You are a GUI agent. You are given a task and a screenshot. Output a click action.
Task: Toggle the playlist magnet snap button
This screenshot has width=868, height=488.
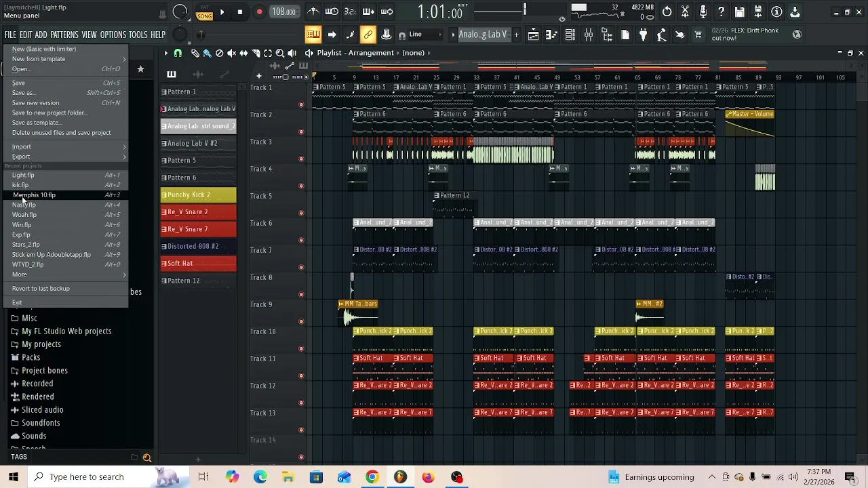click(x=178, y=53)
